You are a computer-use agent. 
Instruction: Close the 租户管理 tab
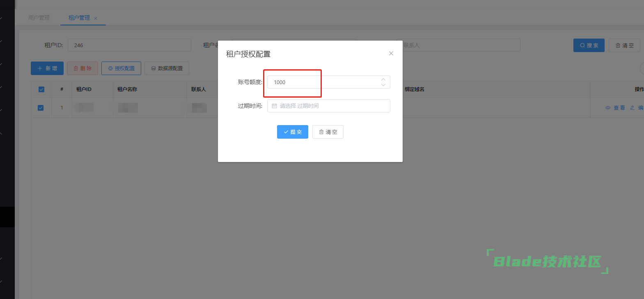click(x=96, y=18)
